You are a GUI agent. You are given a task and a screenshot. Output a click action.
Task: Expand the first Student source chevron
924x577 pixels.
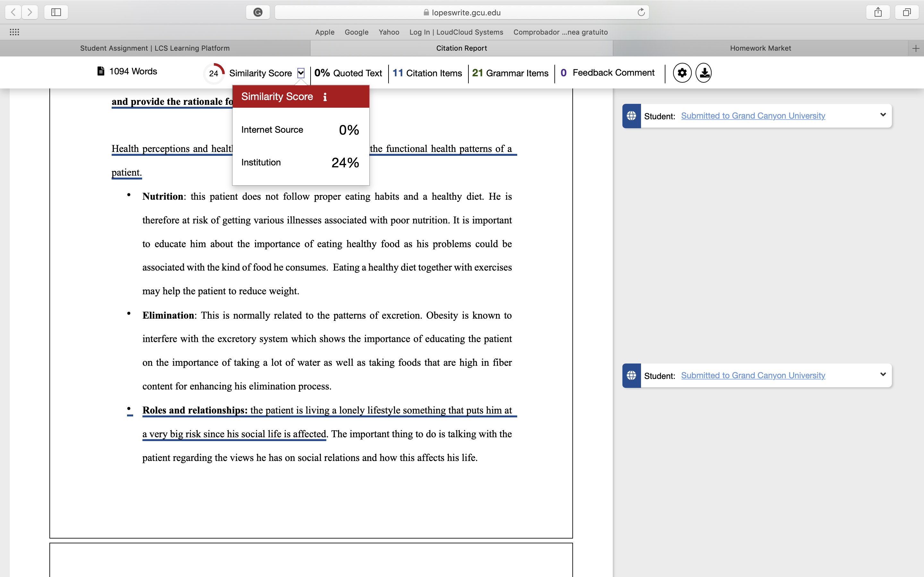(x=883, y=115)
